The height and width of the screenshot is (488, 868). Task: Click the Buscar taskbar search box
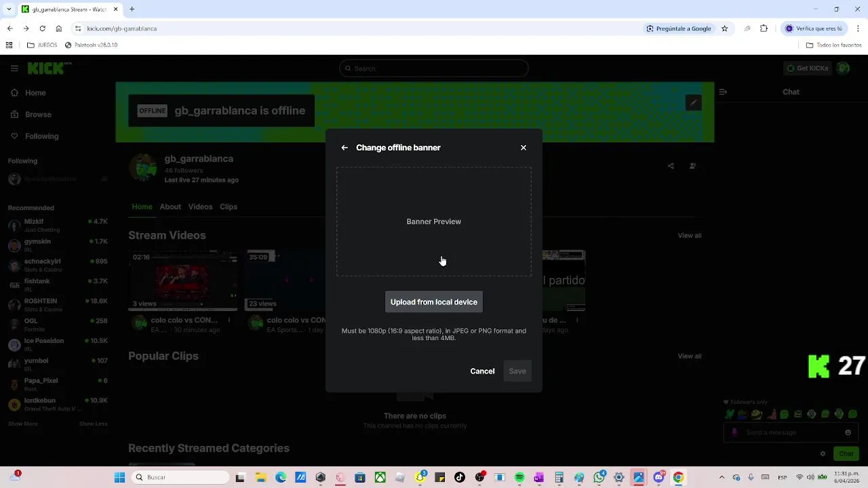click(180, 477)
